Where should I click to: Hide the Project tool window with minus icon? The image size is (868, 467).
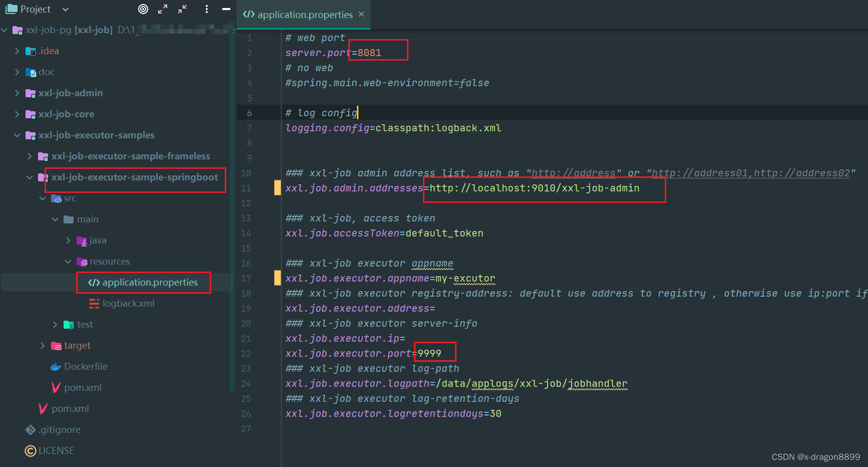(226, 9)
